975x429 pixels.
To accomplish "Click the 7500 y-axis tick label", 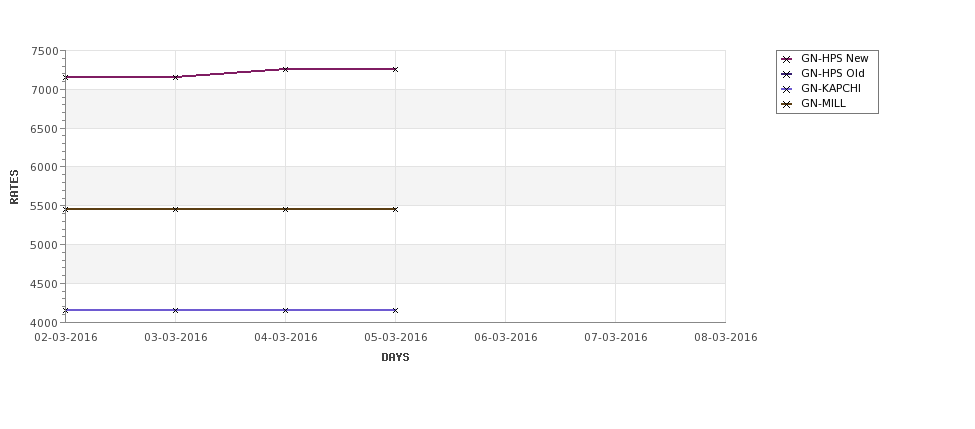I will pos(45,52).
